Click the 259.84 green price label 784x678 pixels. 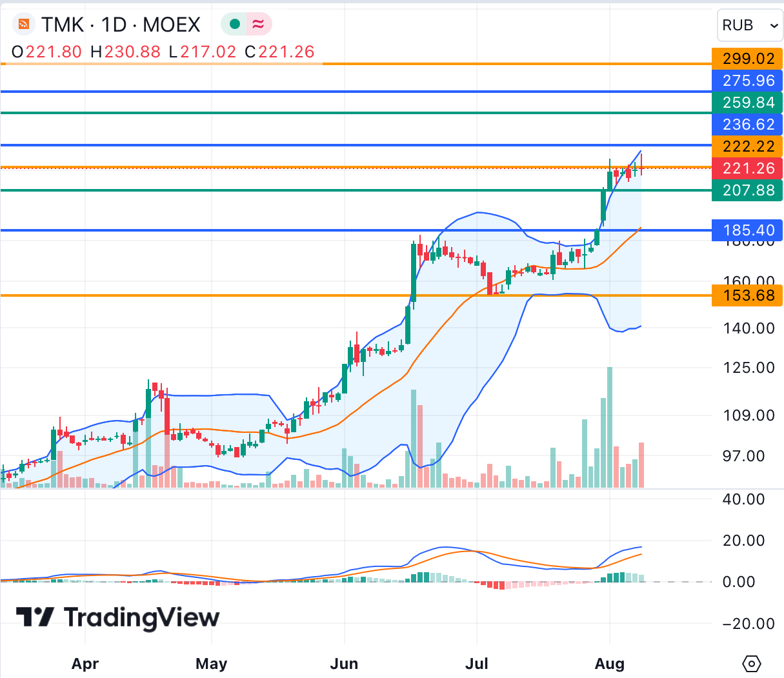(x=747, y=103)
